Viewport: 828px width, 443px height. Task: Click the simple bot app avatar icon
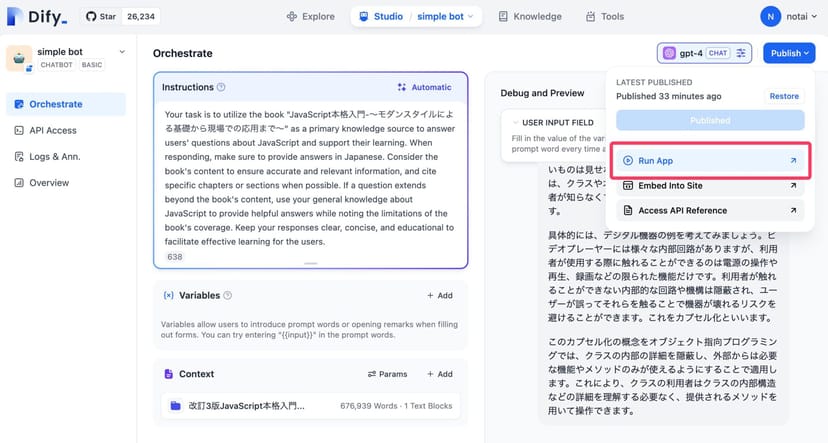(x=18, y=58)
